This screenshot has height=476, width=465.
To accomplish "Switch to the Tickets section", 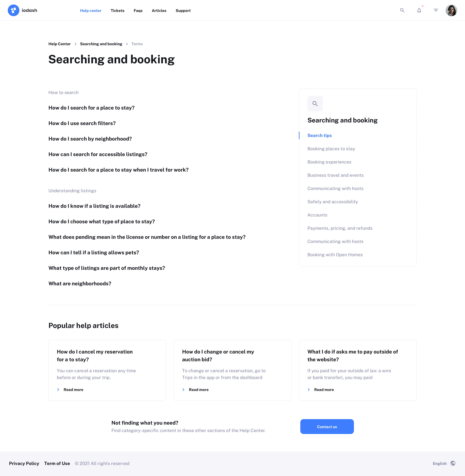I will 118,11.
